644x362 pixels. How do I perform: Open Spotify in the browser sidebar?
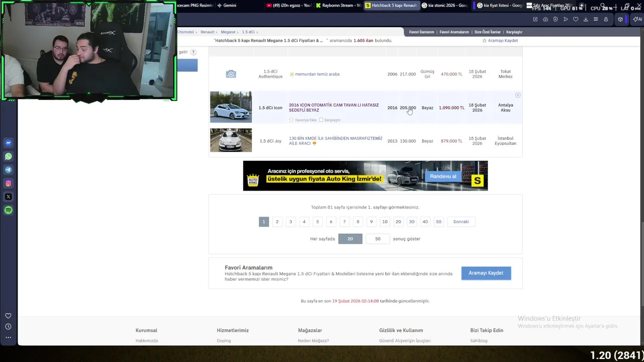(8, 210)
